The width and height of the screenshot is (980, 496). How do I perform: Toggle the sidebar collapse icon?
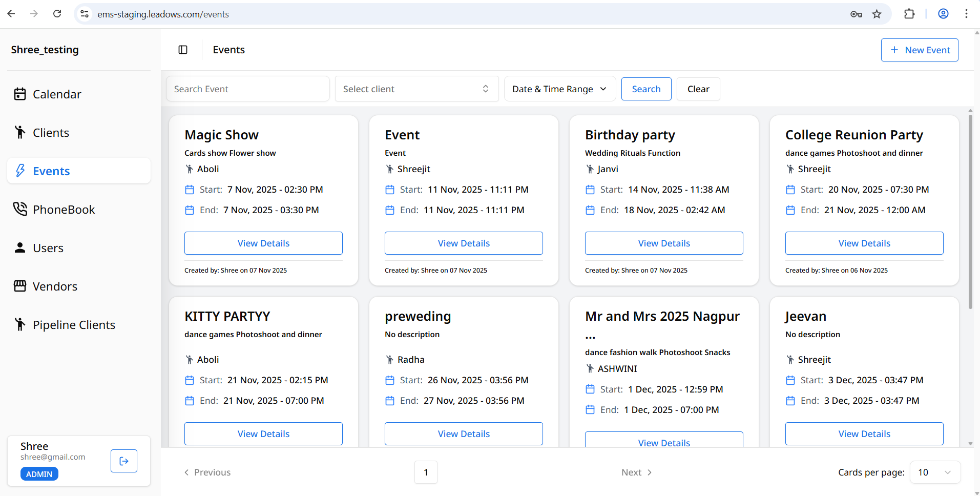click(183, 50)
